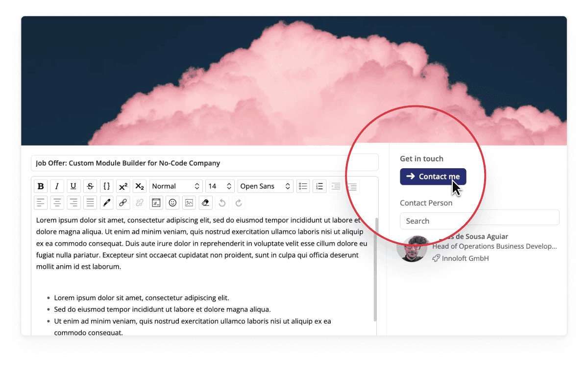Click the superscript icon
The height and width of the screenshot is (385, 588).
[x=123, y=186]
